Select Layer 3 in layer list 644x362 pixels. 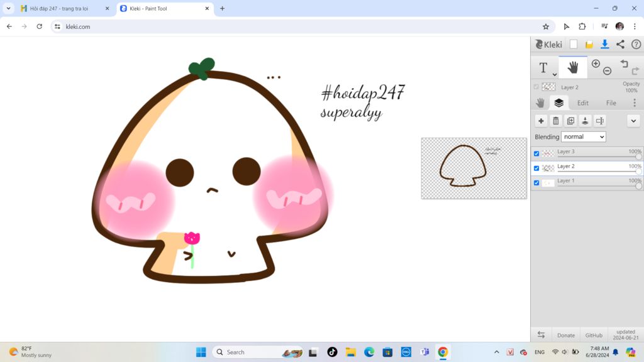[587, 153]
